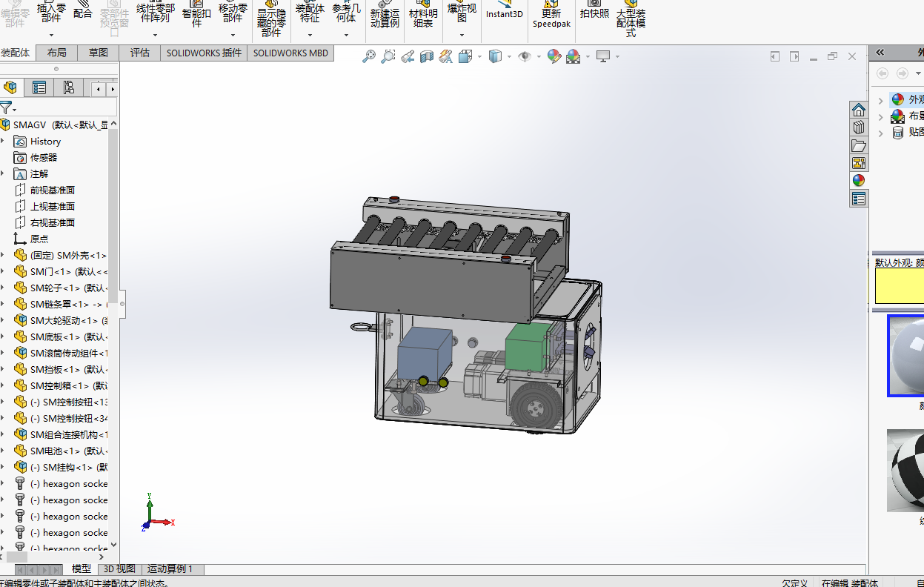Click New Motion Study (新建运动算例)

coord(385,15)
